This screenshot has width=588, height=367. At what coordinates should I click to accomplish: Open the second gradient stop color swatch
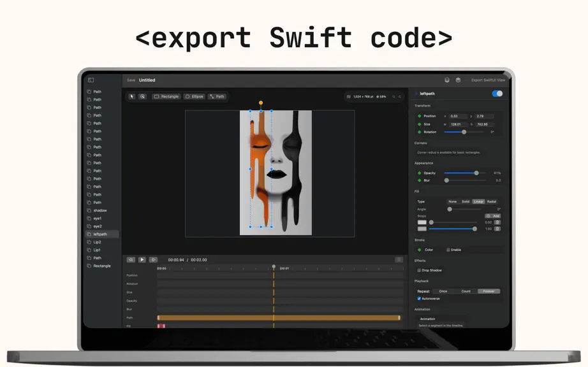(x=422, y=229)
